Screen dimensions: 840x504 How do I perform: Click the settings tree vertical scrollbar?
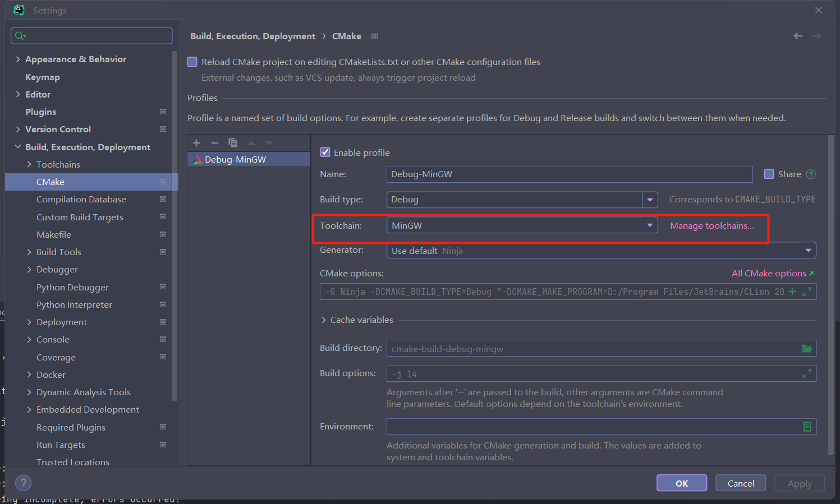click(175, 226)
